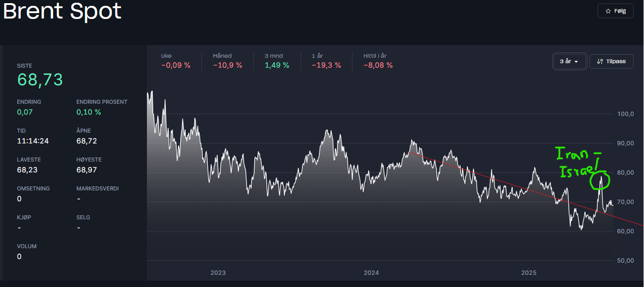Click the Tilpass customize button
Image resolution: width=644 pixels, height=287 pixels.
[x=611, y=61]
